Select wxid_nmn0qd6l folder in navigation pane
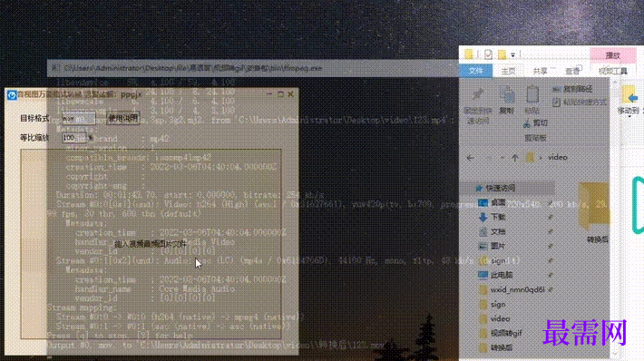Viewport: 644px width, 361px height. (x=517, y=289)
